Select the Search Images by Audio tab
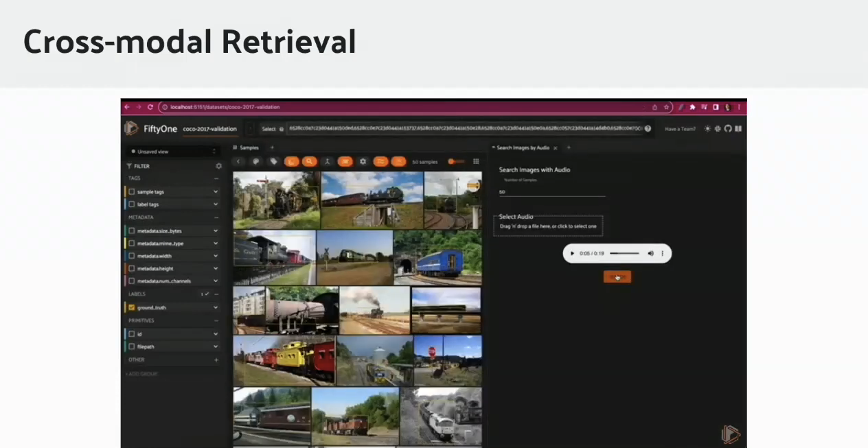868x448 pixels. pyautogui.click(x=523, y=147)
